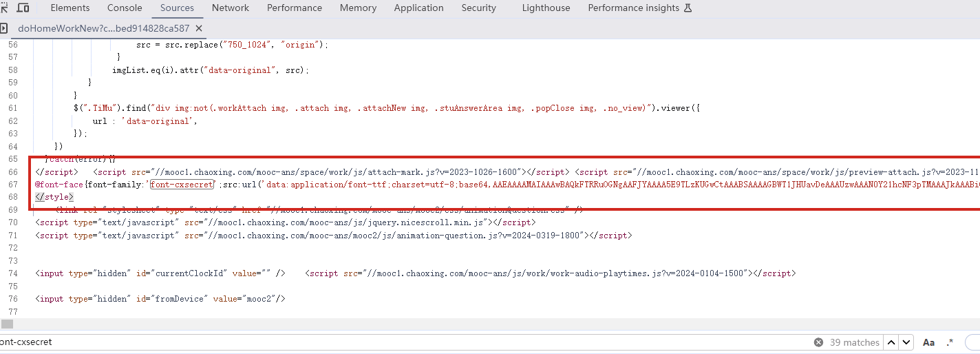Click line number 66 in gutter
Image resolution: width=980 pixels, height=354 pixels.
[x=13, y=171]
